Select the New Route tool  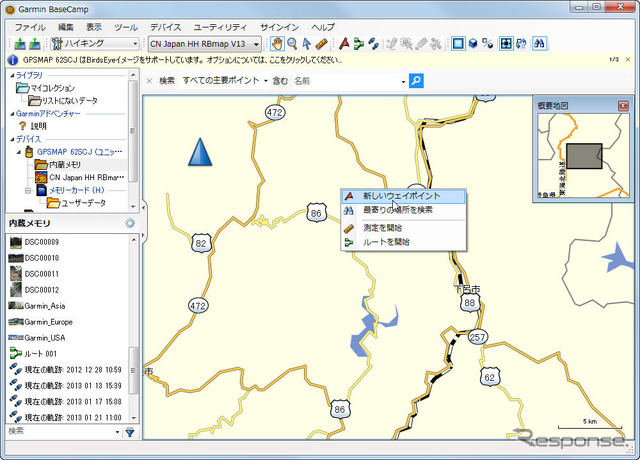click(x=359, y=43)
